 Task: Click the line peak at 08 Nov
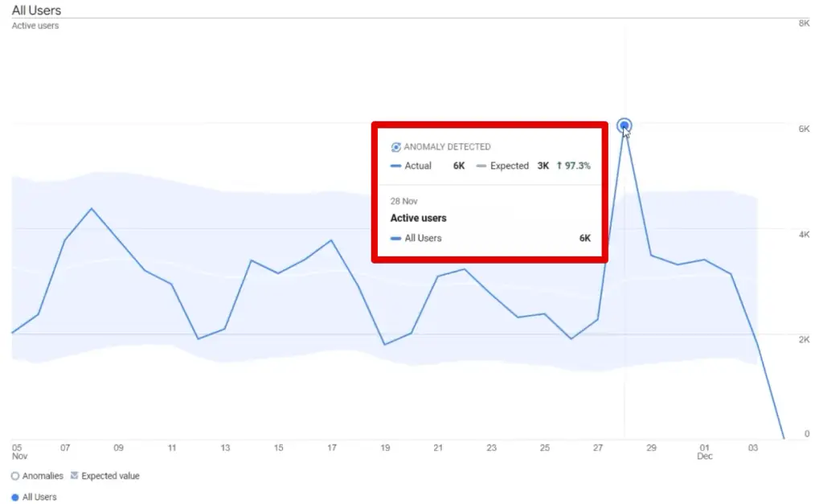pyautogui.click(x=91, y=209)
